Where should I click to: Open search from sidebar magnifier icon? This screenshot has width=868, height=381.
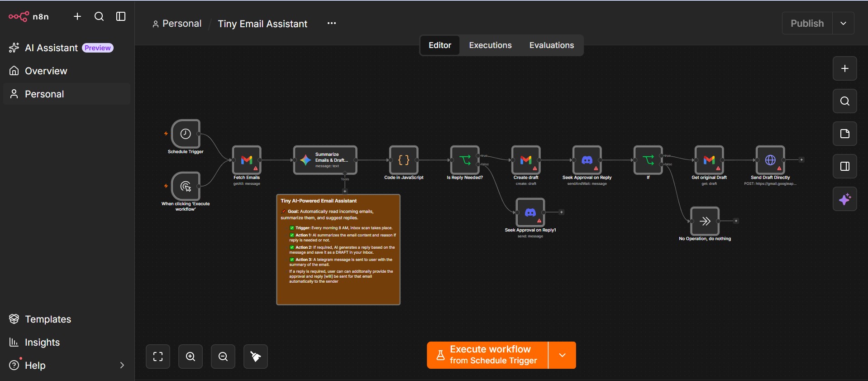(x=99, y=16)
